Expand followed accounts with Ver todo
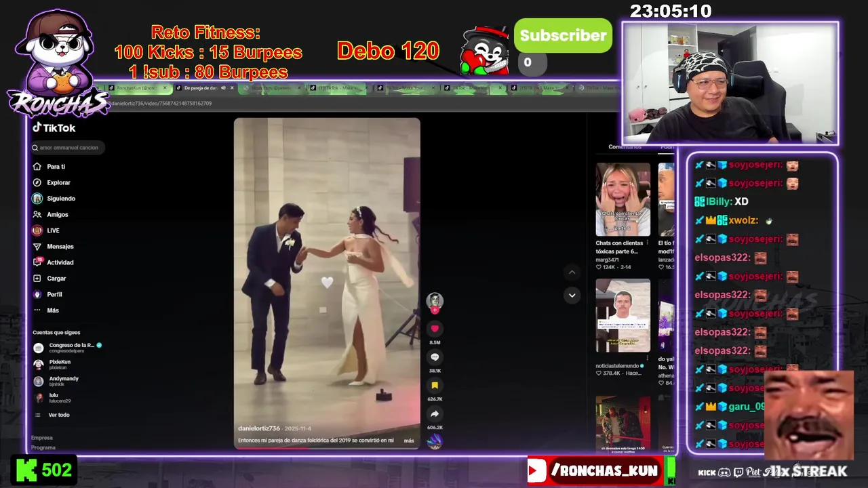 coord(59,415)
